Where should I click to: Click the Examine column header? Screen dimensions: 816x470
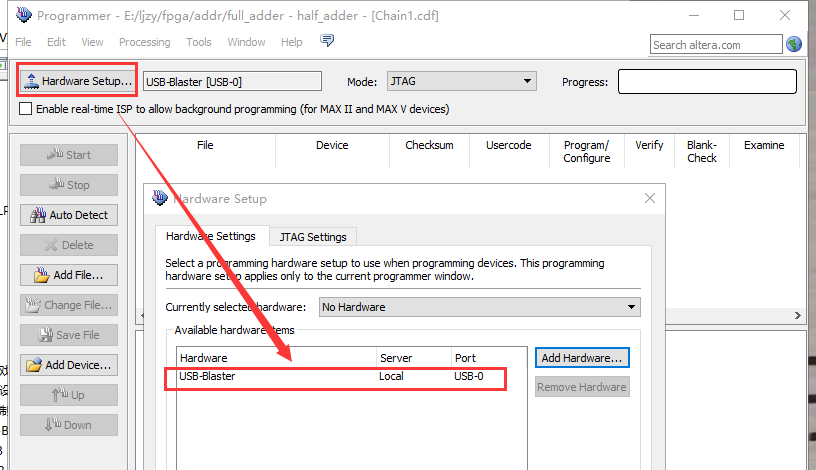tap(764, 151)
